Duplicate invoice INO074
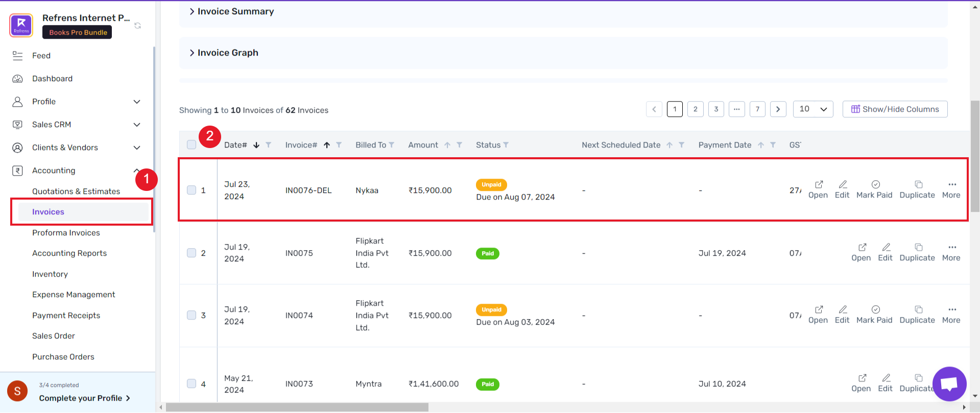 tap(917, 314)
